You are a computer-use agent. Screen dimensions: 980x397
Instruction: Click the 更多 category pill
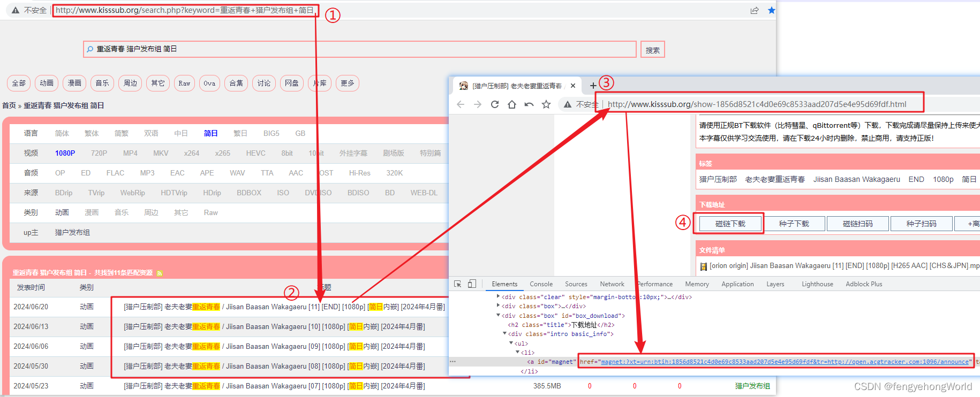[348, 83]
